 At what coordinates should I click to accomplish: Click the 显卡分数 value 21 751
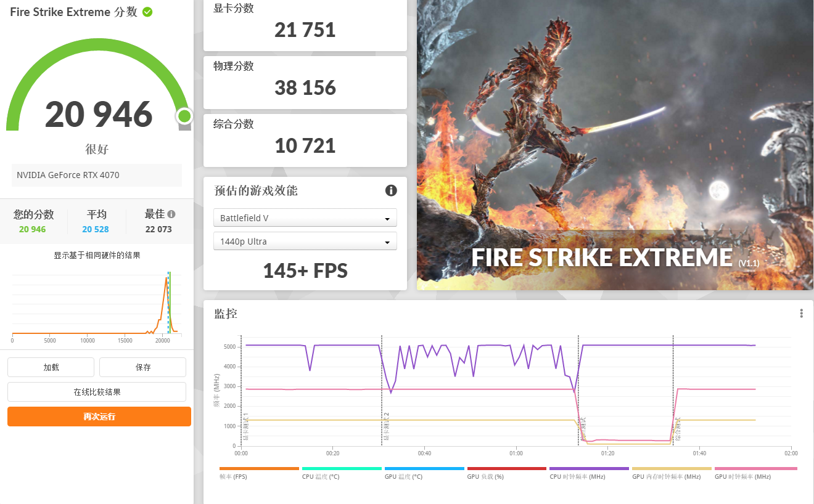305,30
